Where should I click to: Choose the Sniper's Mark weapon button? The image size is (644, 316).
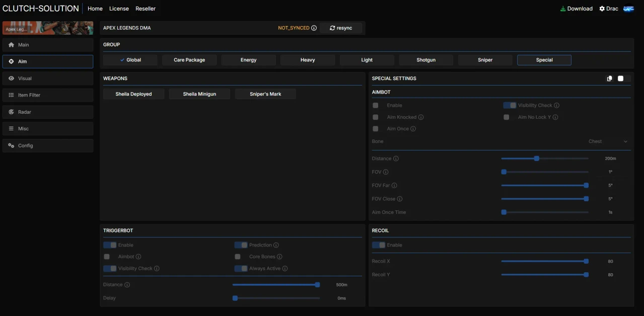(265, 94)
